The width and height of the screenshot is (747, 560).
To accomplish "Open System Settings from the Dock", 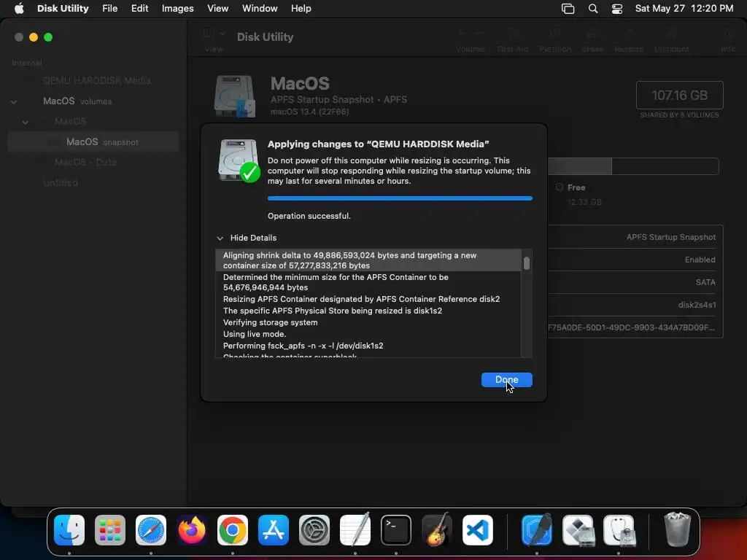I will pos(314,529).
